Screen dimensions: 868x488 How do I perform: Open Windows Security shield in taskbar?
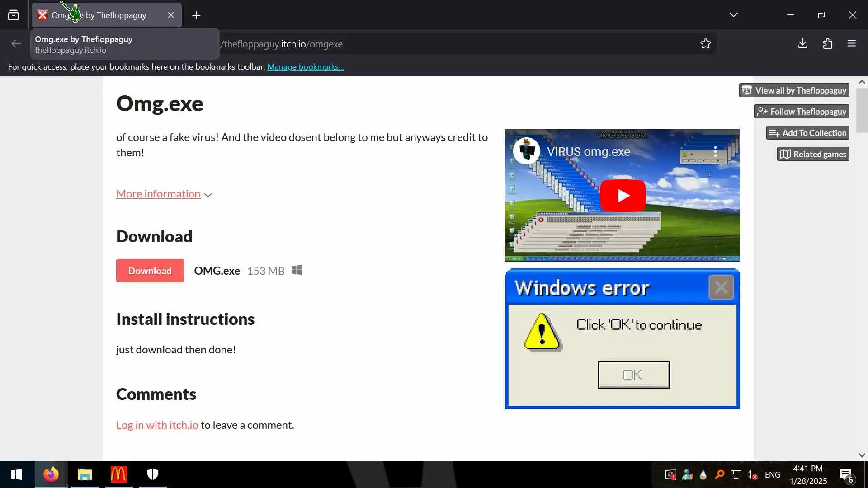coord(153,474)
